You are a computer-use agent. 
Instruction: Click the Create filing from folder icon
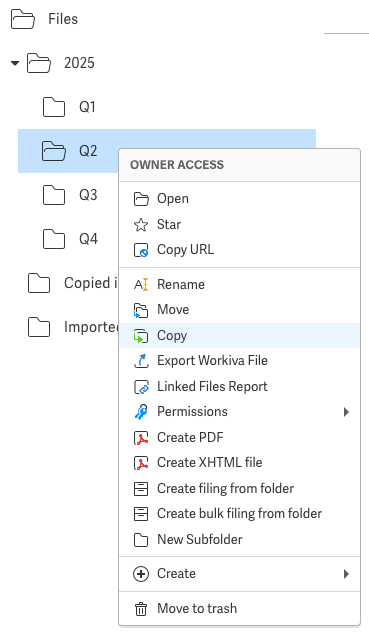point(141,489)
